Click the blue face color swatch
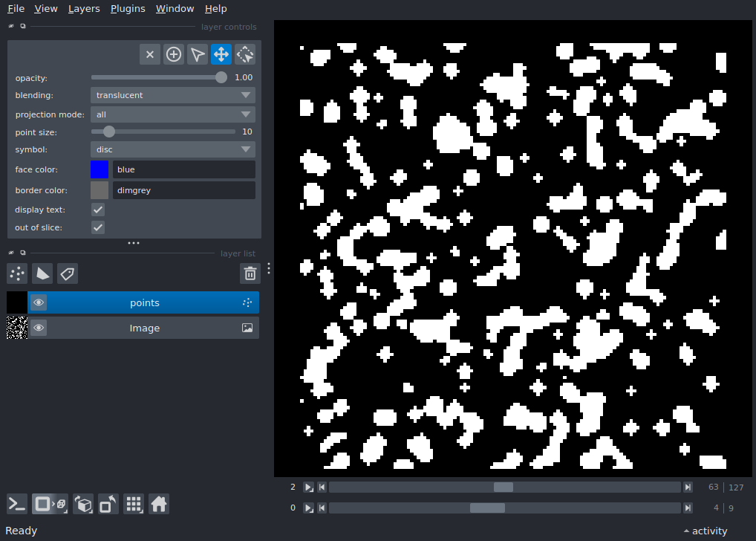Screen dimensions: 756x541 click(100, 169)
